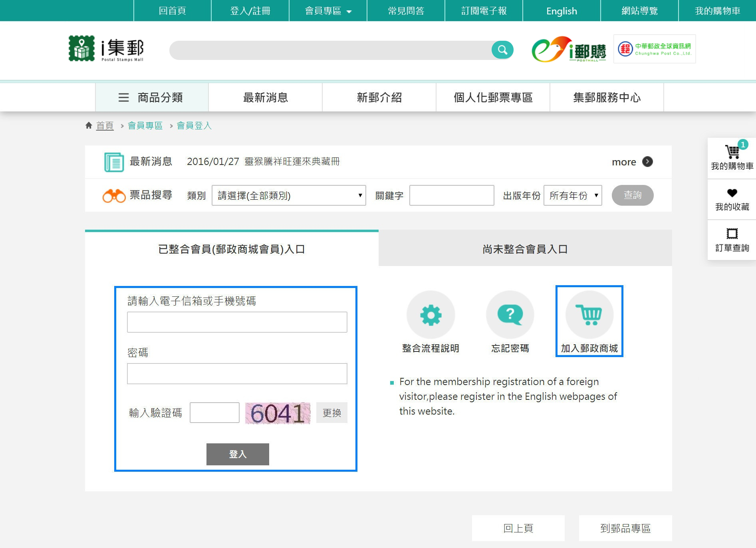
Task: Open the 整合流程說明 gear icon
Action: click(431, 315)
